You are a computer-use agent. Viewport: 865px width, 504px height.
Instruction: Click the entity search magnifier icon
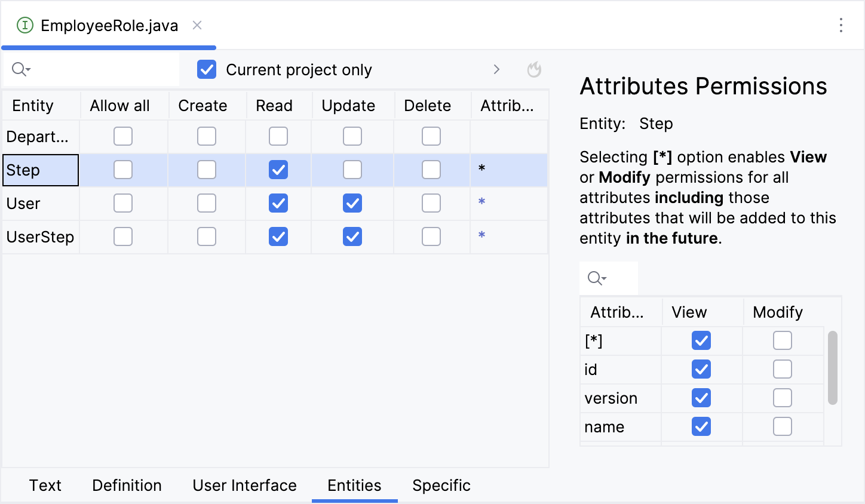click(x=21, y=69)
